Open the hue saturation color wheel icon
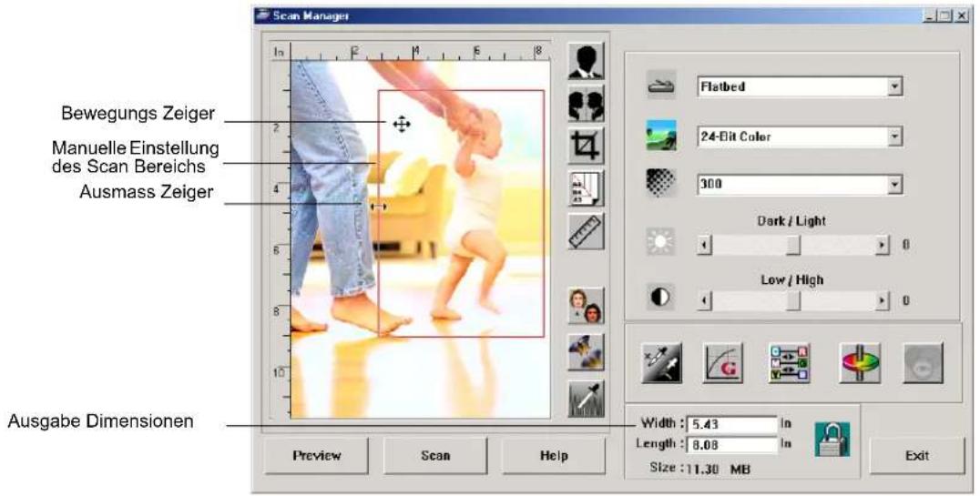Viewport: 980px width, 496px height. 860,363
